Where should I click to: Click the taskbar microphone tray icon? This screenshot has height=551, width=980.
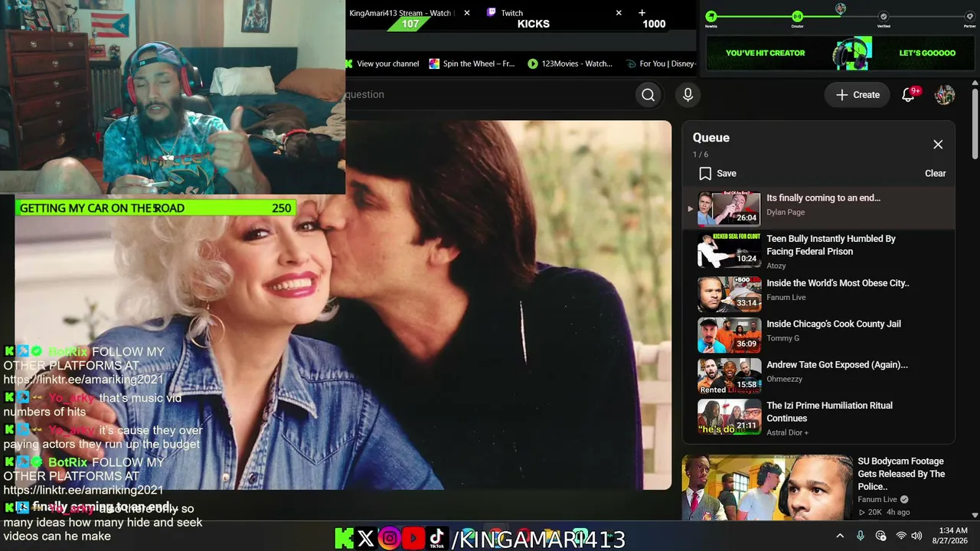861,536
